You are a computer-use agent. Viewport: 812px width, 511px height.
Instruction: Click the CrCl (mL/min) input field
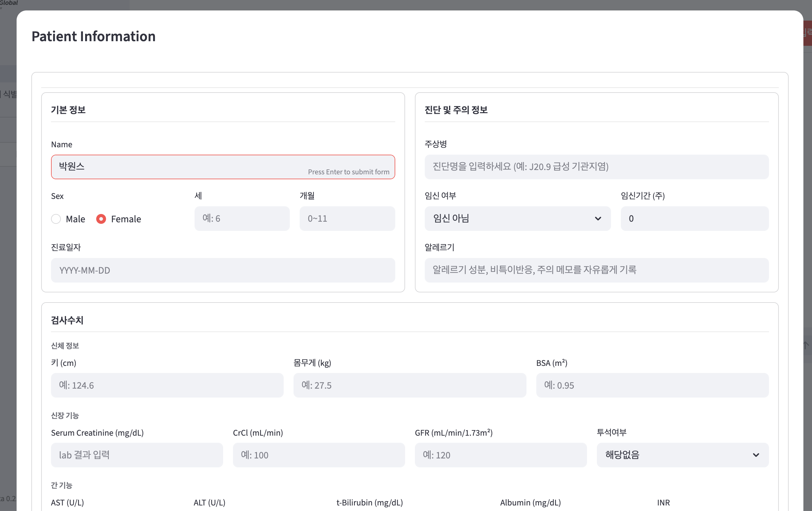pyautogui.click(x=319, y=455)
